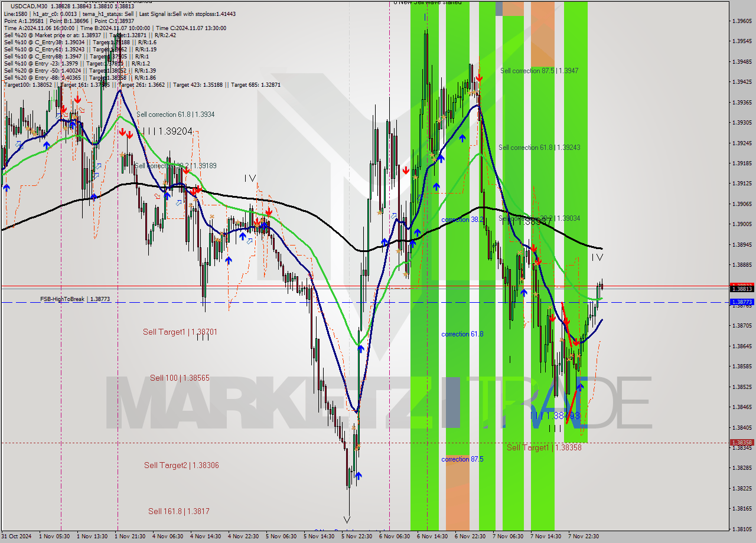Click the black current price tag 1.38813
The width and height of the screenshot is (756, 543).
(x=742, y=289)
